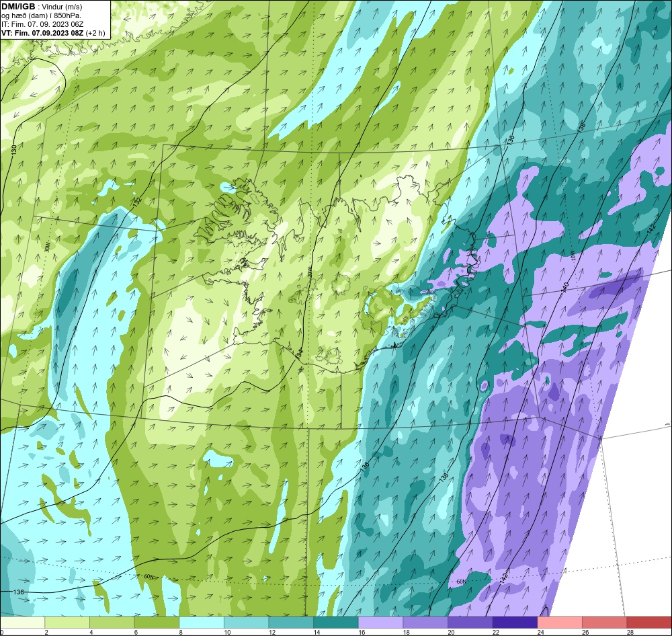Click the legend tick value 24
Viewport: 672px width, 636px height.
point(541,632)
